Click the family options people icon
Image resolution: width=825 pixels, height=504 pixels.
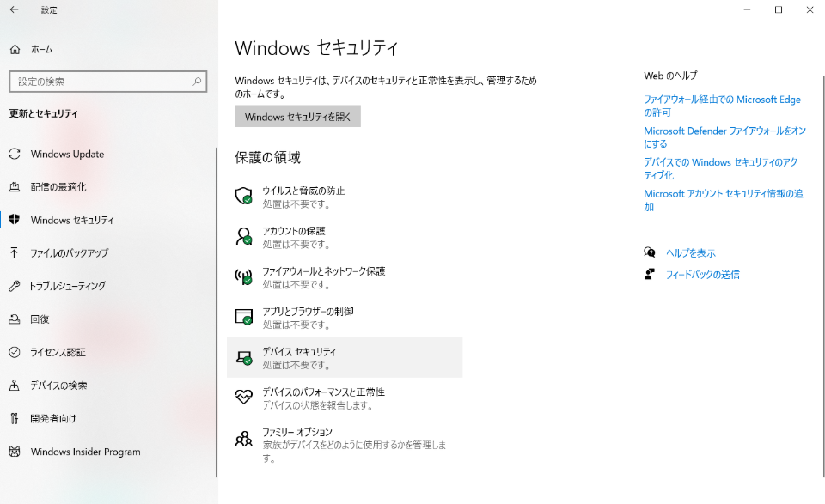click(243, 438)
